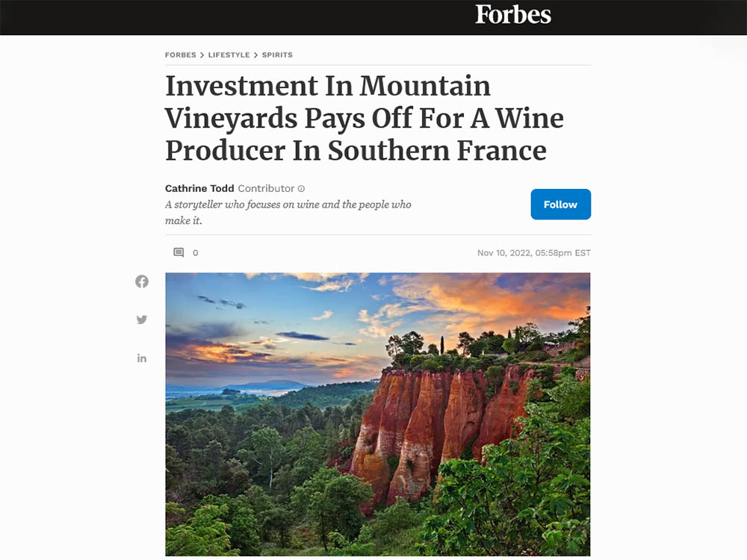
Task: Go to the SPIRITS breadcrumb section
Action: (x=277, y=55)
